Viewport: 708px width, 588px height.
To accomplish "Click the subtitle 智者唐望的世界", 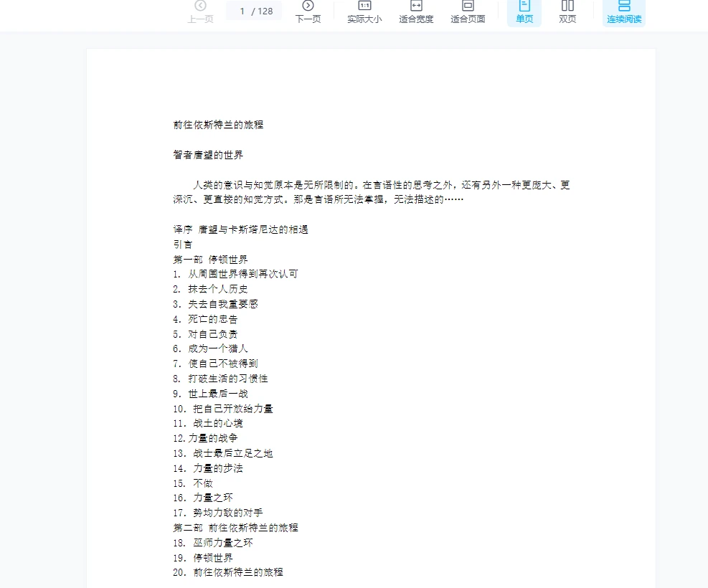I will 208,155.
